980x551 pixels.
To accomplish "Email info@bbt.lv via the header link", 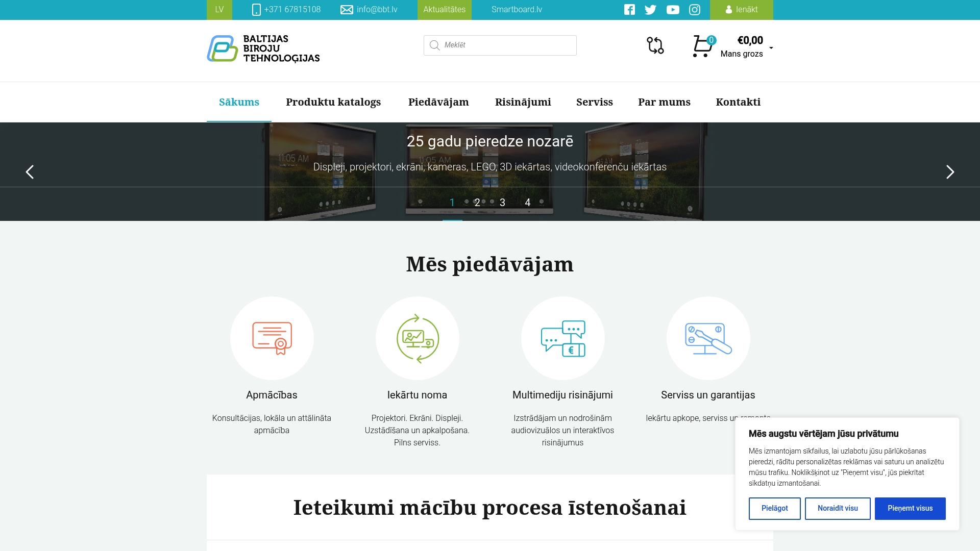I will [369, 10].
